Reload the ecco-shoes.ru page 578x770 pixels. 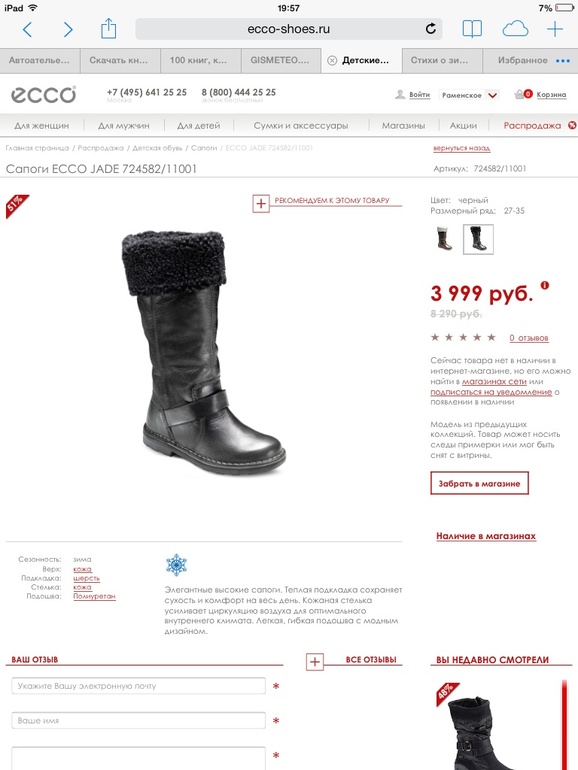[x=431, y=28]
